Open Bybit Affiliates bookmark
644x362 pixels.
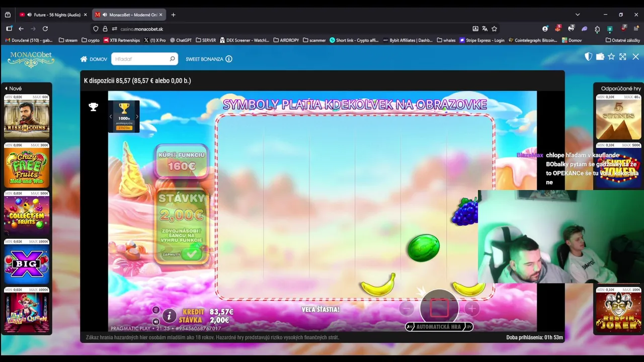408,40
